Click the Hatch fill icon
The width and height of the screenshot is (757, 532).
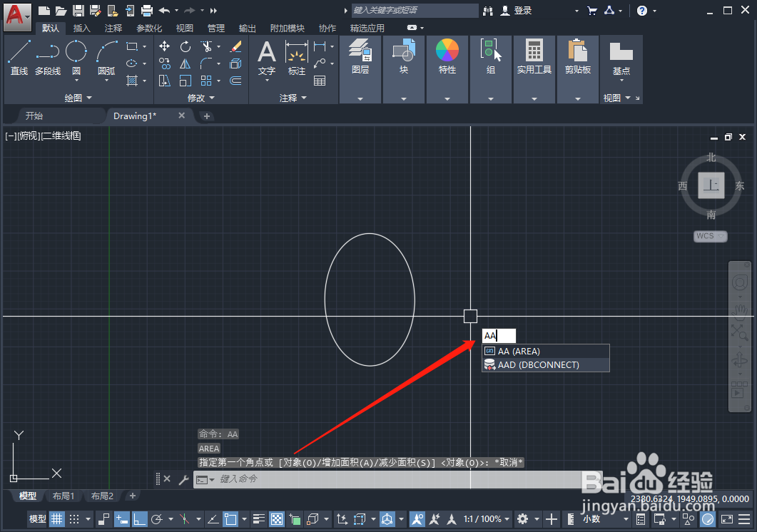[132, 81]
